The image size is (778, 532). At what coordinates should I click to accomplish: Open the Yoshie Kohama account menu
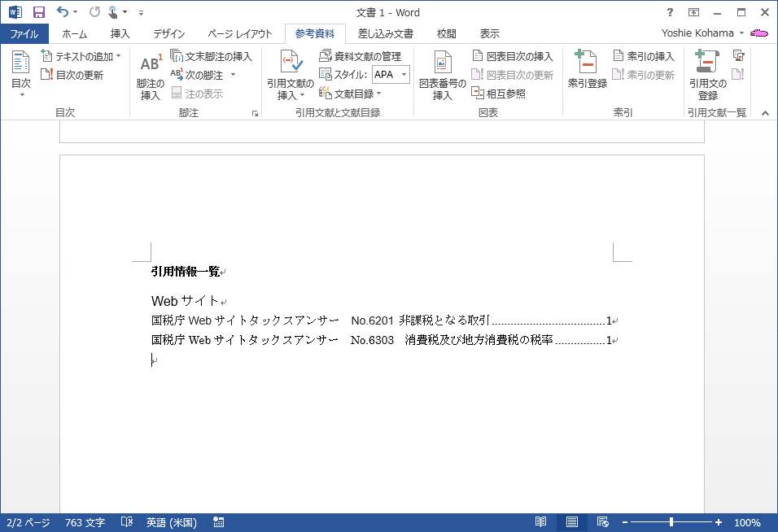point(702,33)
